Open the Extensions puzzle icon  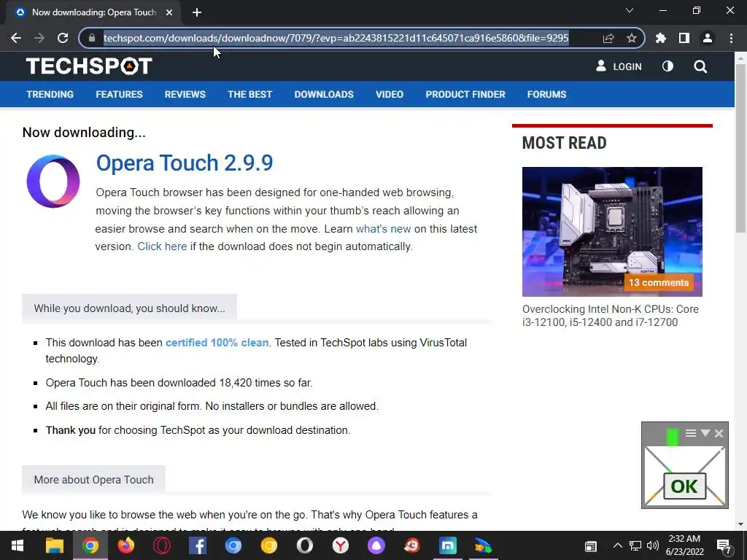tap(661, 38)
